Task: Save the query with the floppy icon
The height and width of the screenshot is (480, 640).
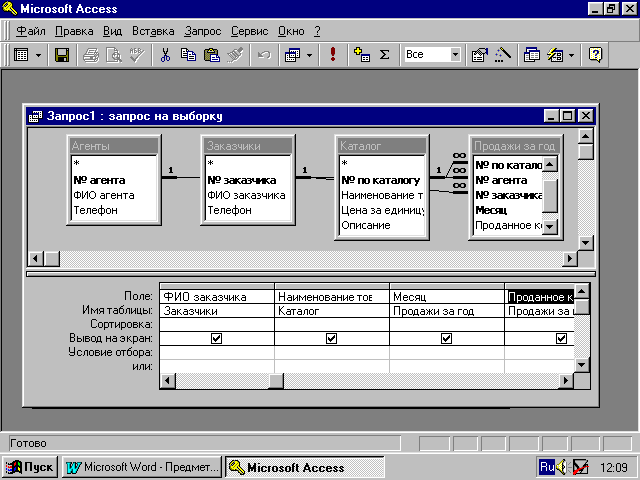Action: [62, 55]
